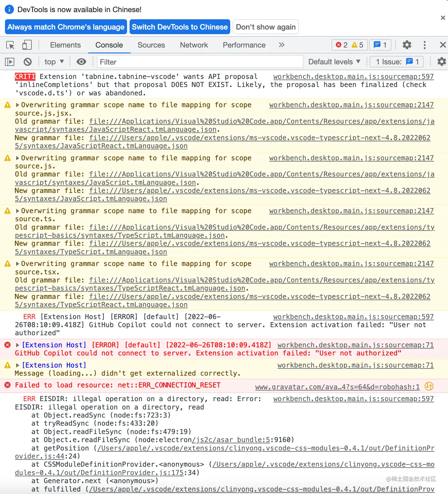Screen dimensions: 448x494
Task: Click error icon on Extension Host error row
Action: pyautogui.click(x=7, y=345)
